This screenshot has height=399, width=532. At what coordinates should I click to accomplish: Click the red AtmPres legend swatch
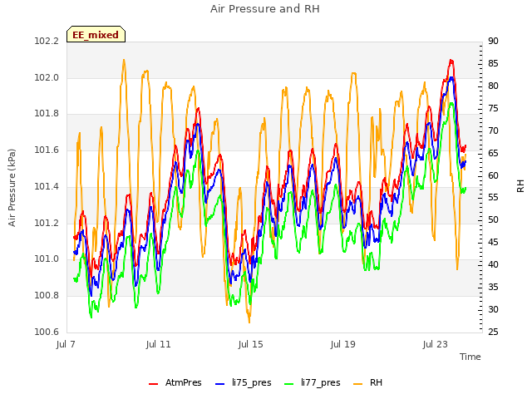[x=153, y=384]
